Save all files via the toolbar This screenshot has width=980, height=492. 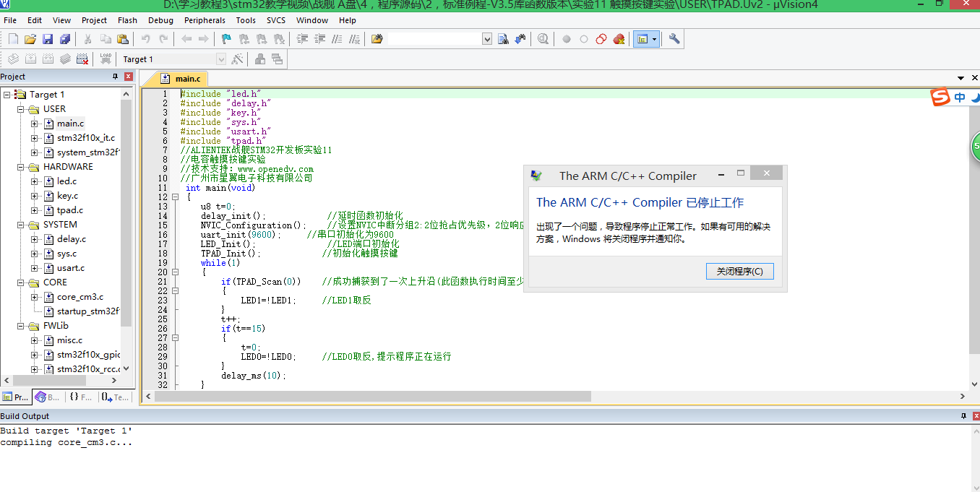65,39
